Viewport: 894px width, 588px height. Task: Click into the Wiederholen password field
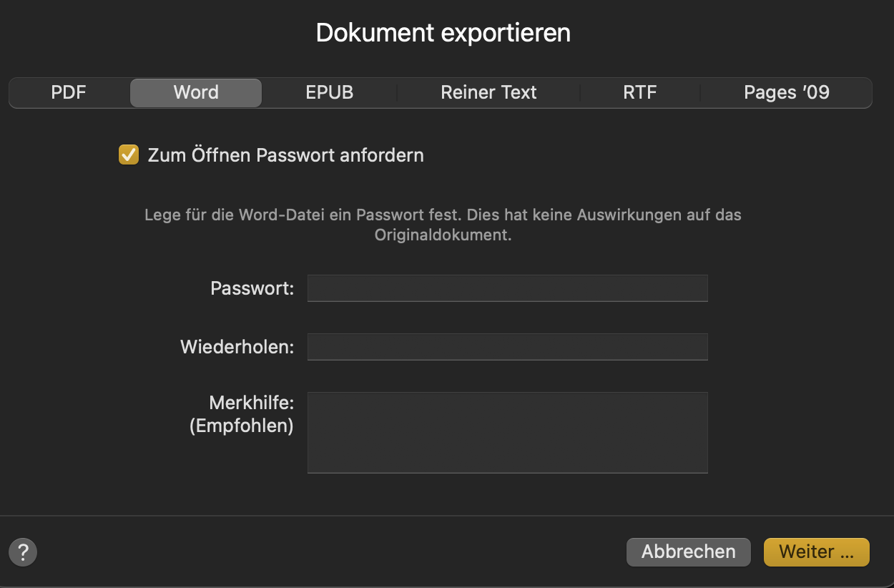pyautogui.click(x=507, y=347)
